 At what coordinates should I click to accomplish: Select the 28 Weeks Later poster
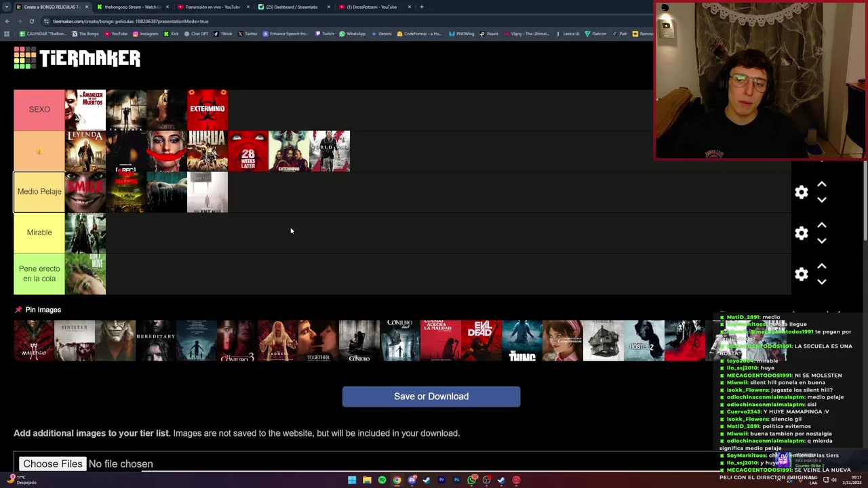[x=248, y=151]
